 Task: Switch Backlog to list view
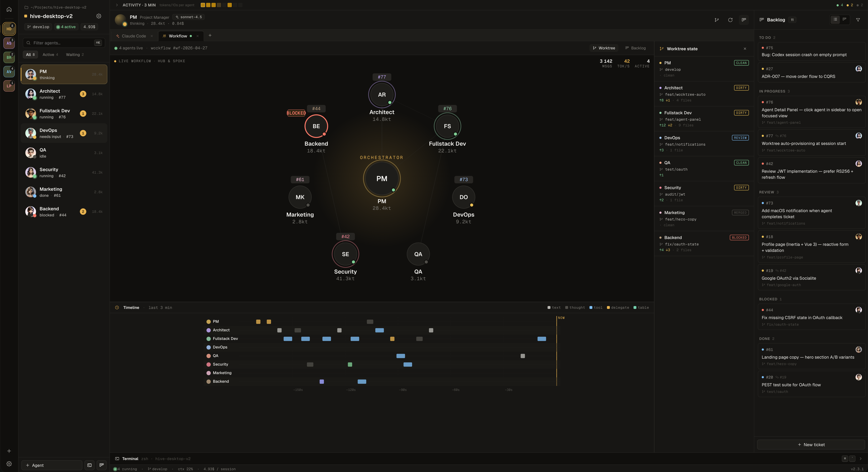pyautogui.click(x=835, y=20)
